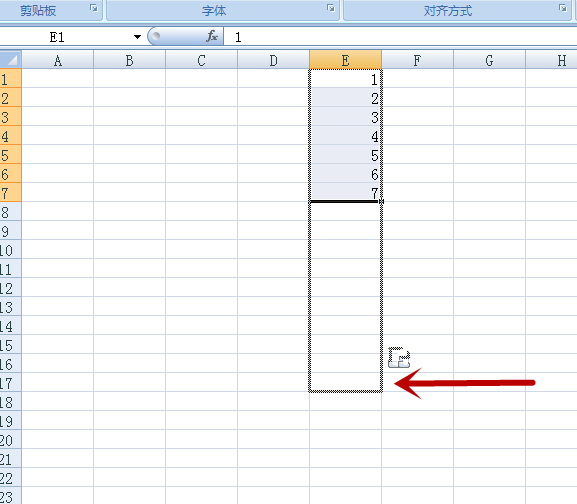
Task: Select row 21 header
Action: [11, 459]
